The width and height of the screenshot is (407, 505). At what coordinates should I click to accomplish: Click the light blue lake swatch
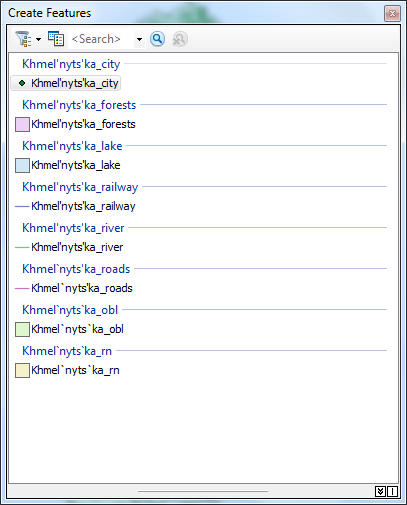tap(22, 166)
